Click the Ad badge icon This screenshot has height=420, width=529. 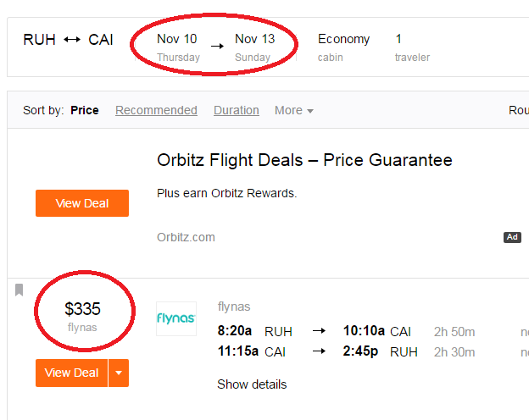(512, 237)
